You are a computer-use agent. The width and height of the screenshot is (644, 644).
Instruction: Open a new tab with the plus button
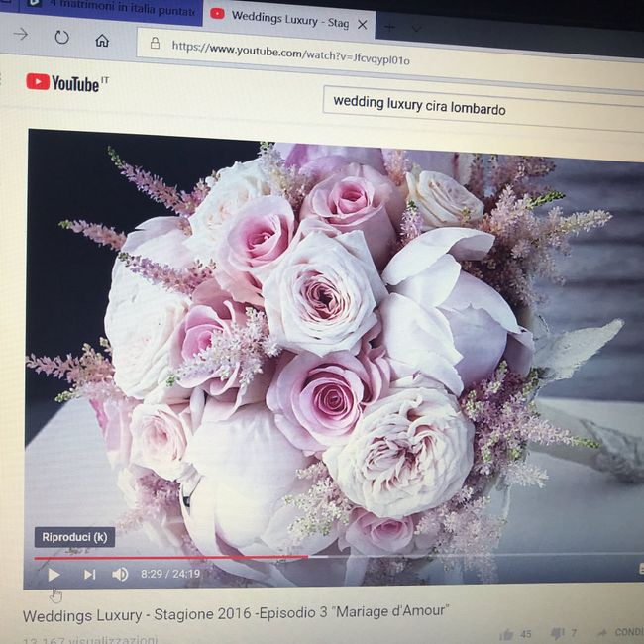(389, 26)
